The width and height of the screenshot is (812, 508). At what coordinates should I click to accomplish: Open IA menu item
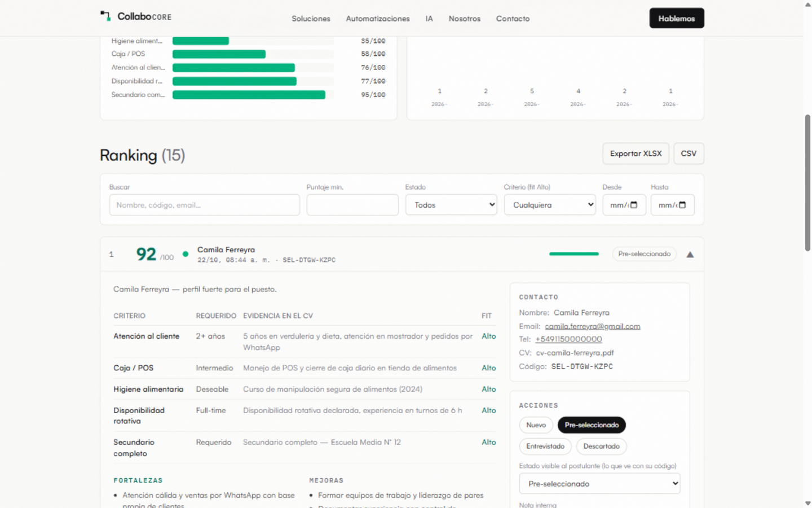tap(429, 19)
